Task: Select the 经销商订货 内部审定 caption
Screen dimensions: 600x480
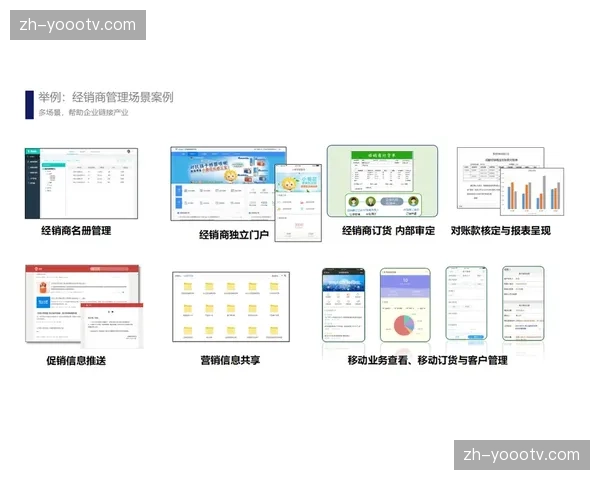Action: tap(388, 231)
